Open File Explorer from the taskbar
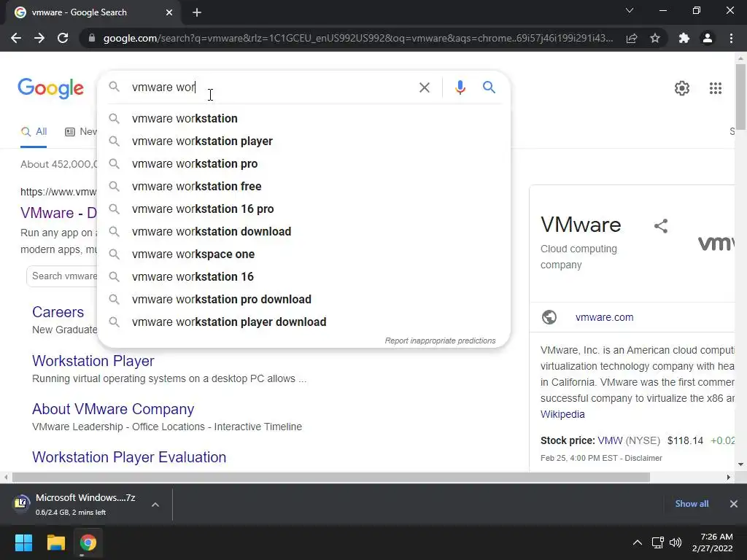 [55, 542]
